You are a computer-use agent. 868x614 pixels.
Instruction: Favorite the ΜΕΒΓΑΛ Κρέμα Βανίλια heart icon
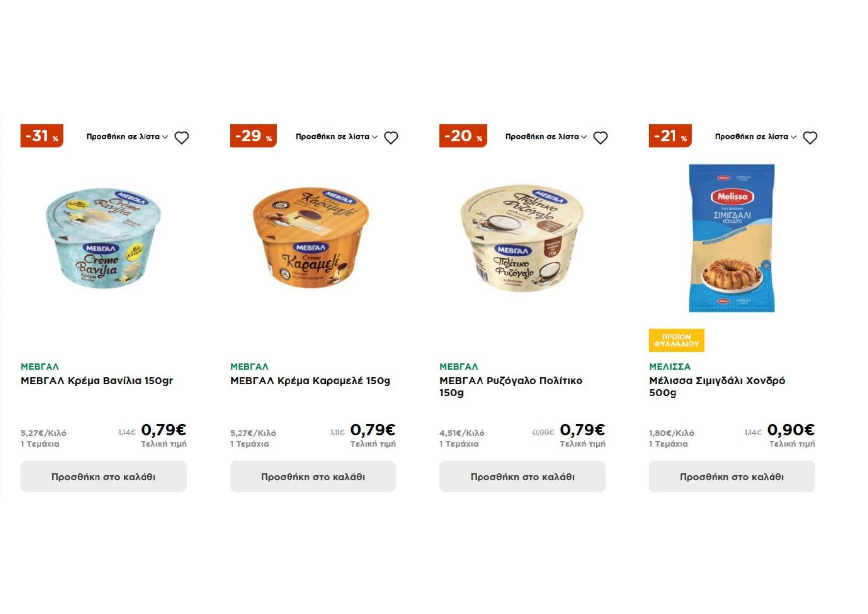[182, 138]
